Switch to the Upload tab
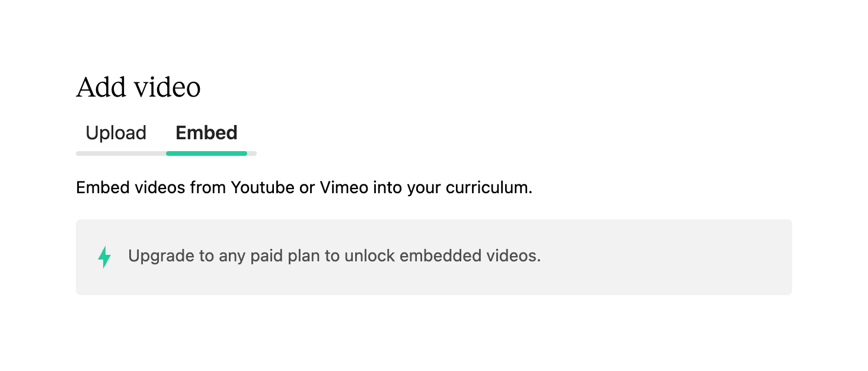The width and height of the screenshot is (868, 371). tap(116, 133)
